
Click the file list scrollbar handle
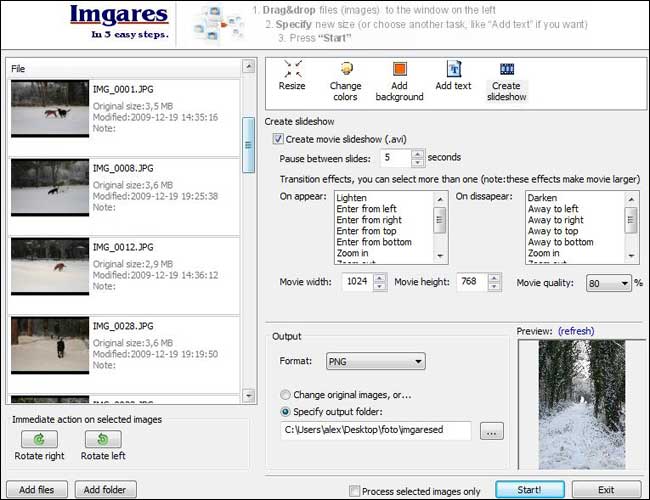(x=248, y=145)
